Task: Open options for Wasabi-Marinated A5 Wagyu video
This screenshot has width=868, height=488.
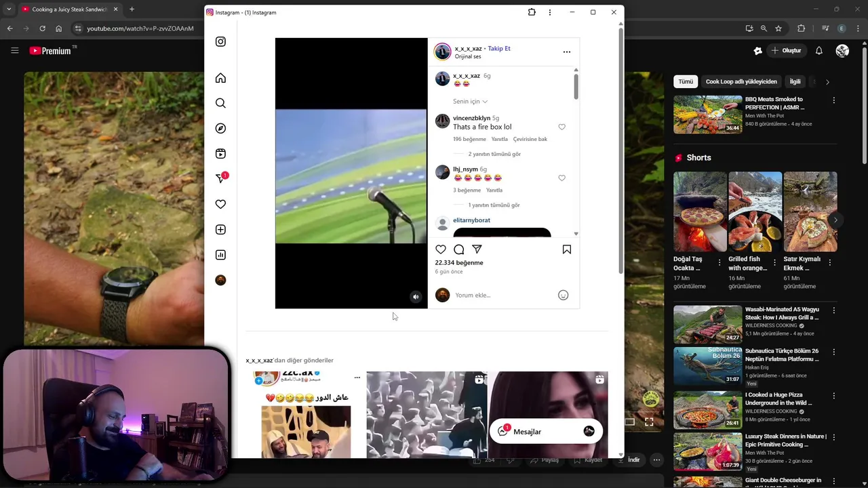Action: [x=834, y=310]
